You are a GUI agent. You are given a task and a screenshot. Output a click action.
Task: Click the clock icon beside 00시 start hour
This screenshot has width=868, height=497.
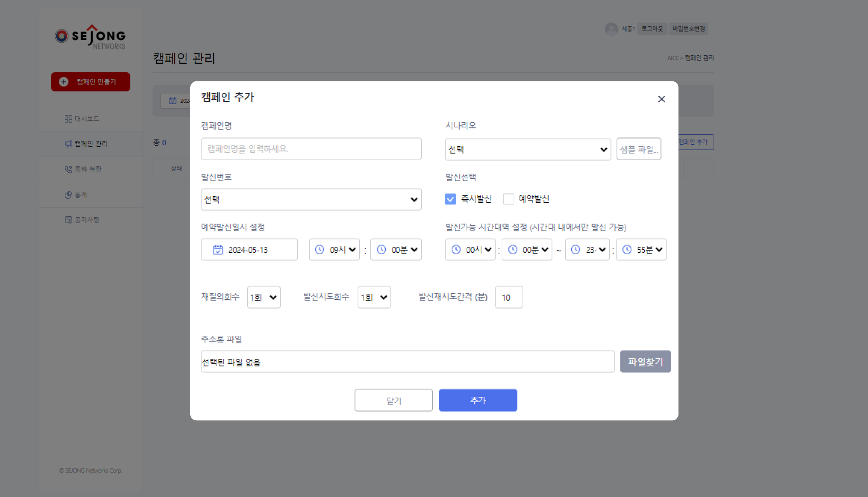pos(456,250)
